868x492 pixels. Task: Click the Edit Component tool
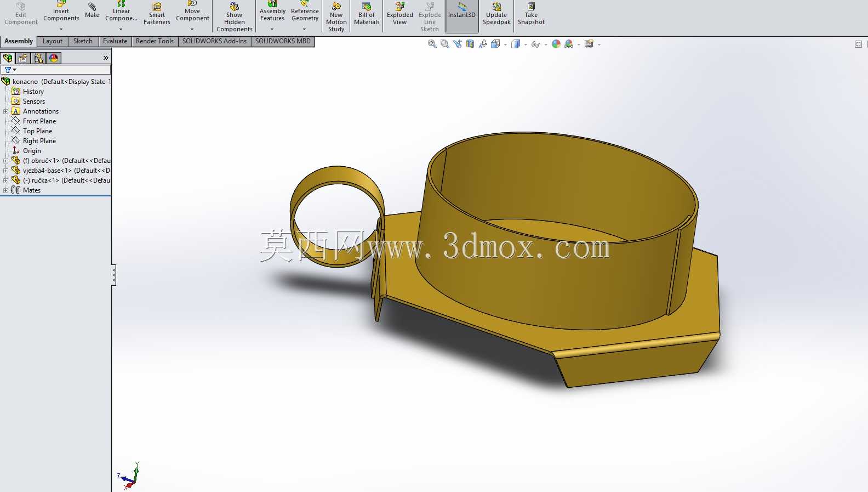[x=21, y=14]
